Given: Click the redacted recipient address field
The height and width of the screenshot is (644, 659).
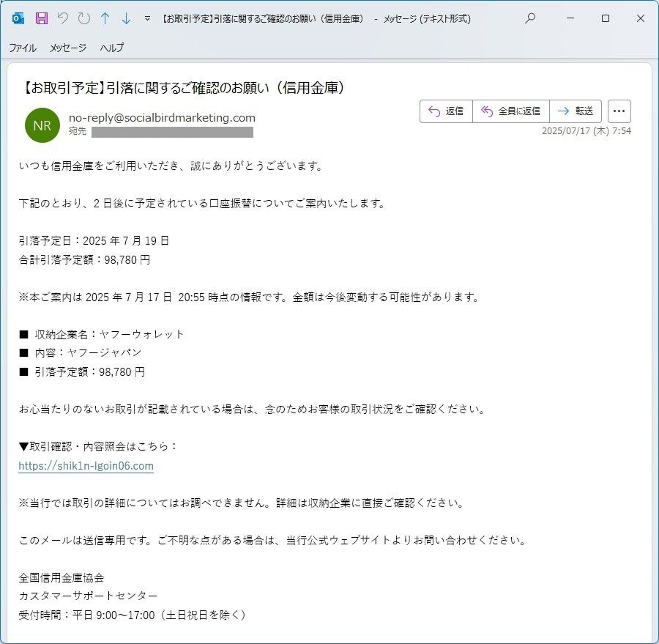Looking at the screenshot, I should pos(172,132).
